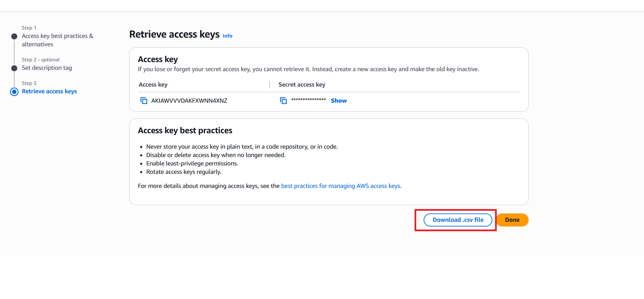The height and width of the screenshot is (299, 644).
Task: Click the Step 2 circle marker
Action: (x=14, y=68)
